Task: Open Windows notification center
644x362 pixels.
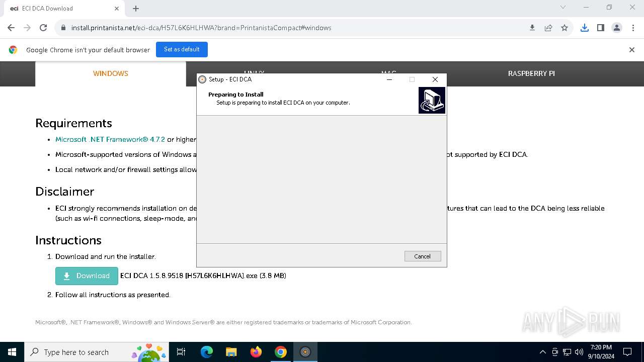Action: point(627,352)
